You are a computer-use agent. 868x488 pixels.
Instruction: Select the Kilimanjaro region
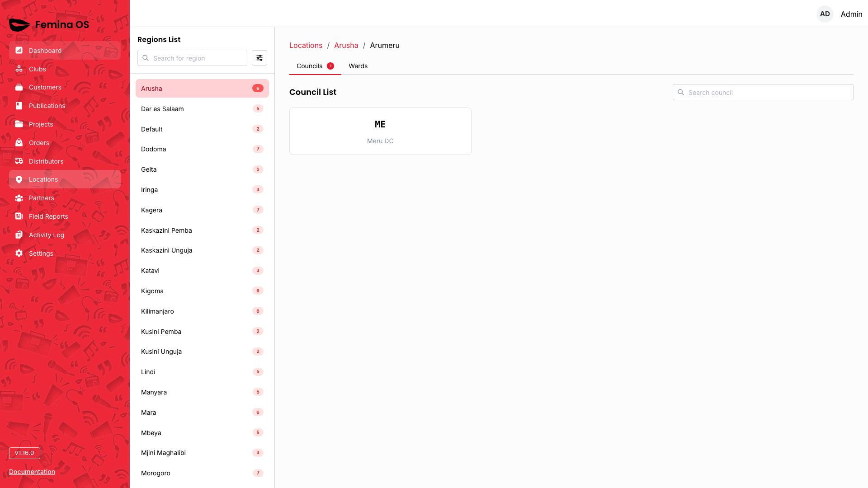coord(202,311)
